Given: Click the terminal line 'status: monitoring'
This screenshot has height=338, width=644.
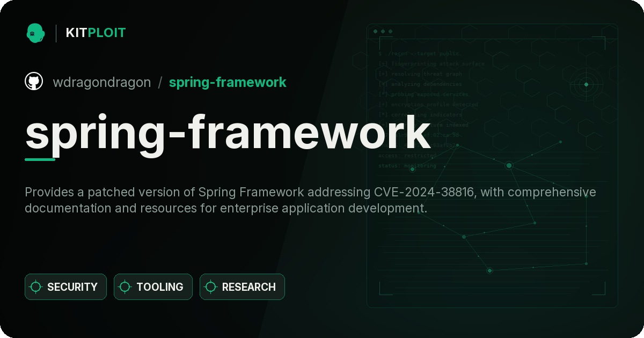Looking at the screenshot, I should point(407,166).
